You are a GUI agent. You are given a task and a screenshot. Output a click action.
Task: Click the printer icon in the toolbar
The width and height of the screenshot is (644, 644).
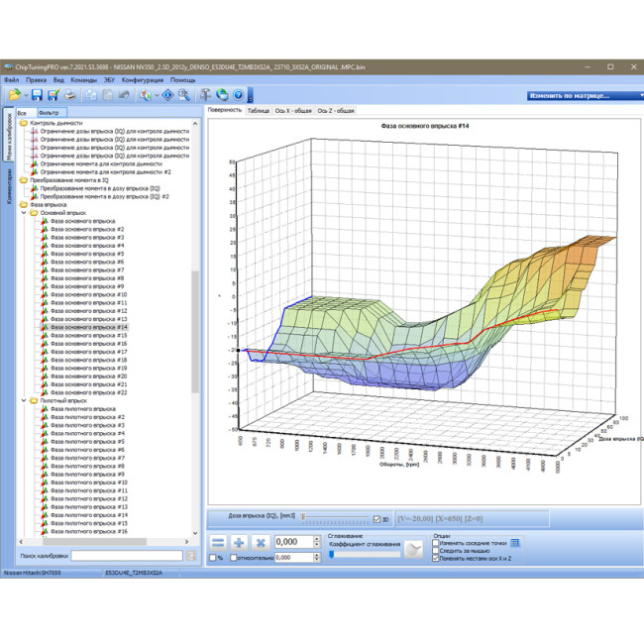(70, 95)
